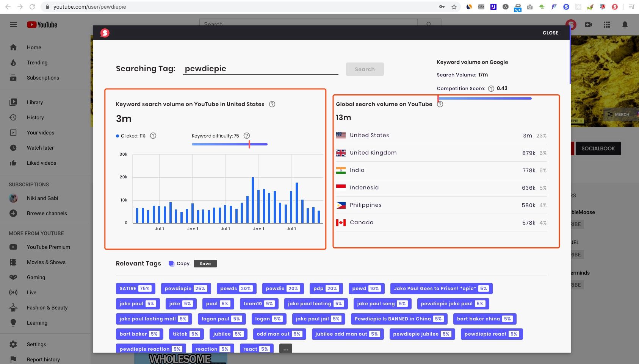639x364 pixels.
Task: Click help icon next to Keyword difficulty
Action: pos(247,136)
